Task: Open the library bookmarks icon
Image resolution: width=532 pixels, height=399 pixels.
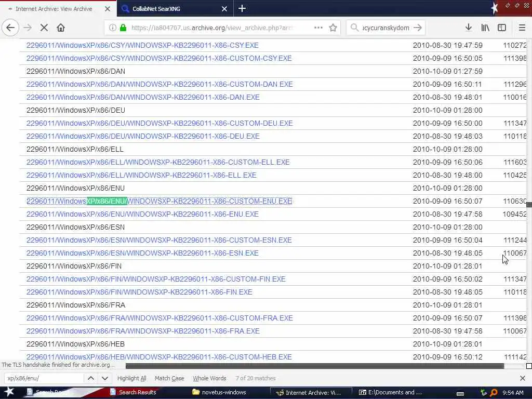Action: click(485, 28)
